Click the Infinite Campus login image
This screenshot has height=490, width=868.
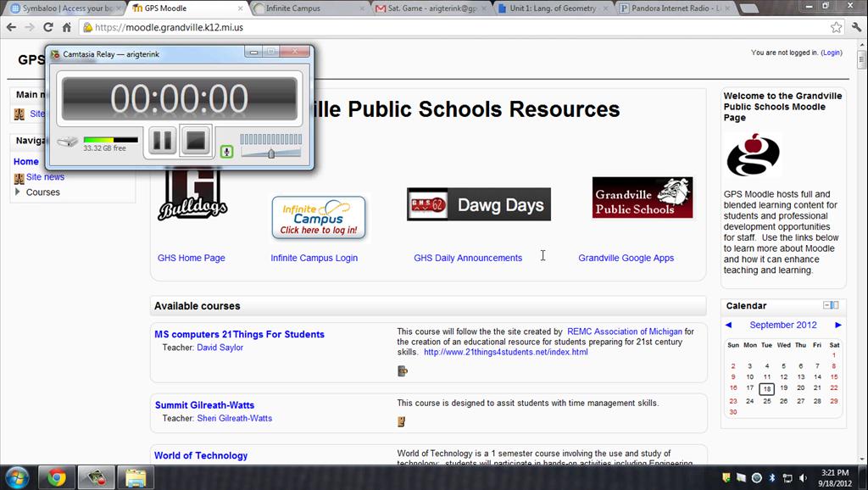tap(319, 218)
